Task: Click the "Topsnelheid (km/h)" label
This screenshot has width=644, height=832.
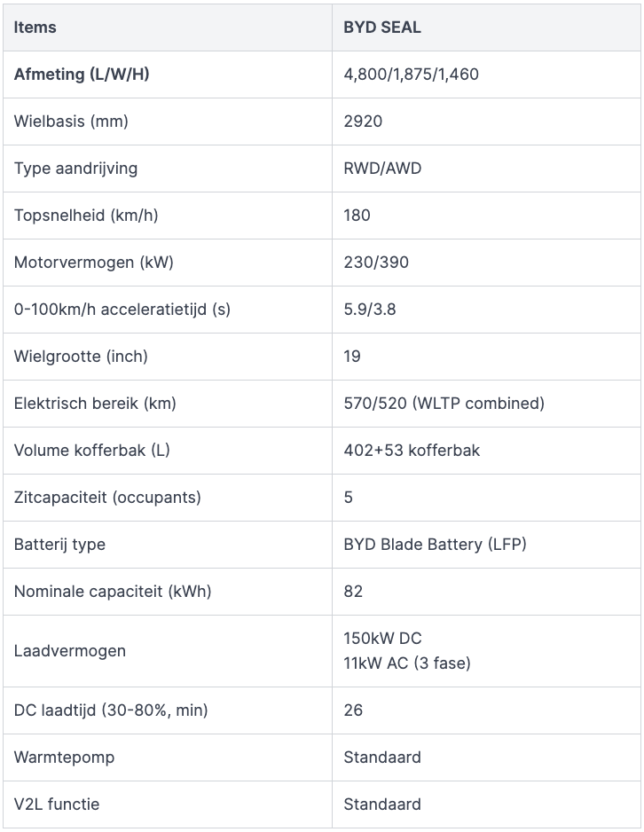Action: click(x=86, y=216)
